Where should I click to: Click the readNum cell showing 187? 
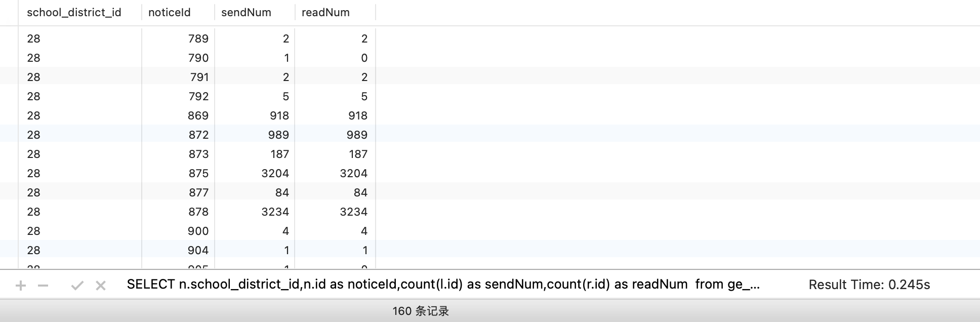(x=358, y=154)
